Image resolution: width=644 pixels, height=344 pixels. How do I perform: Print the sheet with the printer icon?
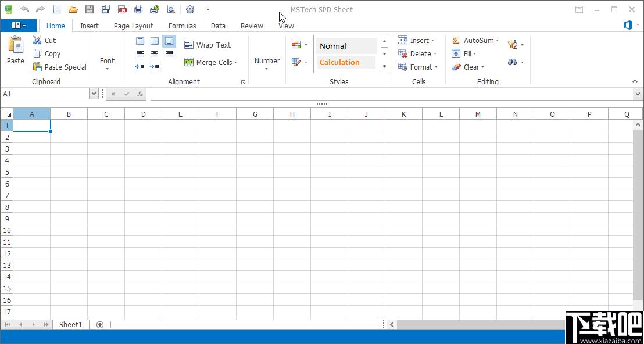(x=138, y=9)
